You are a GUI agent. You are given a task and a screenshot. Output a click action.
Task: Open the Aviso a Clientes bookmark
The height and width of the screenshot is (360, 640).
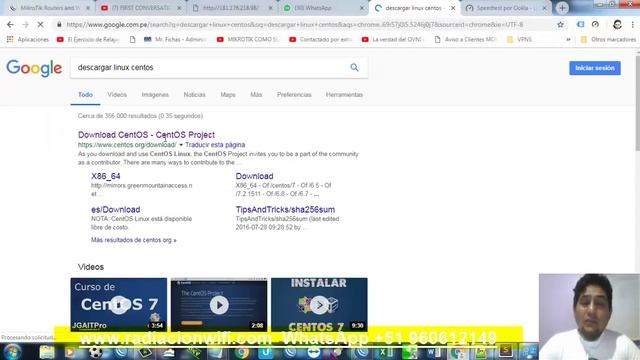point(466,40)
